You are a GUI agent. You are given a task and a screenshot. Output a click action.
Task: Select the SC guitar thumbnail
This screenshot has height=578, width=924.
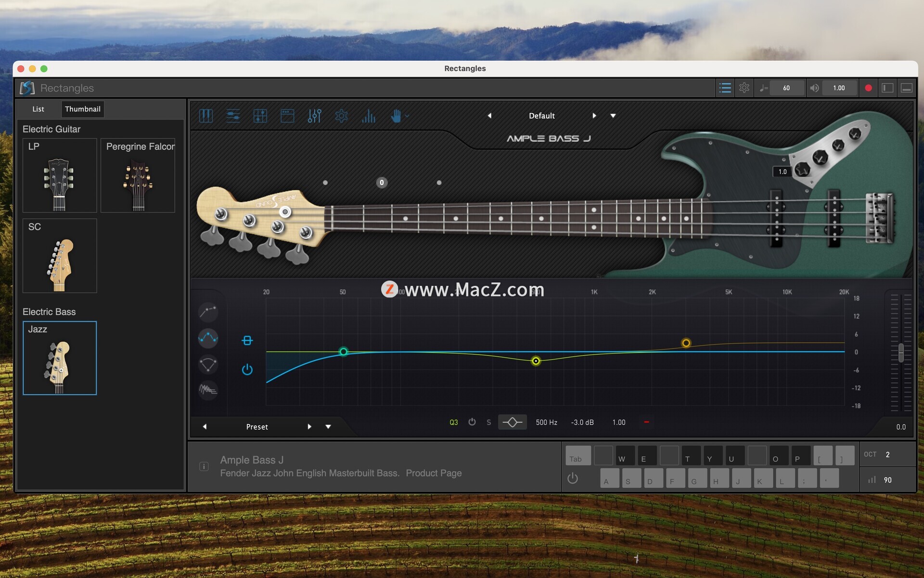pos(60,256)
